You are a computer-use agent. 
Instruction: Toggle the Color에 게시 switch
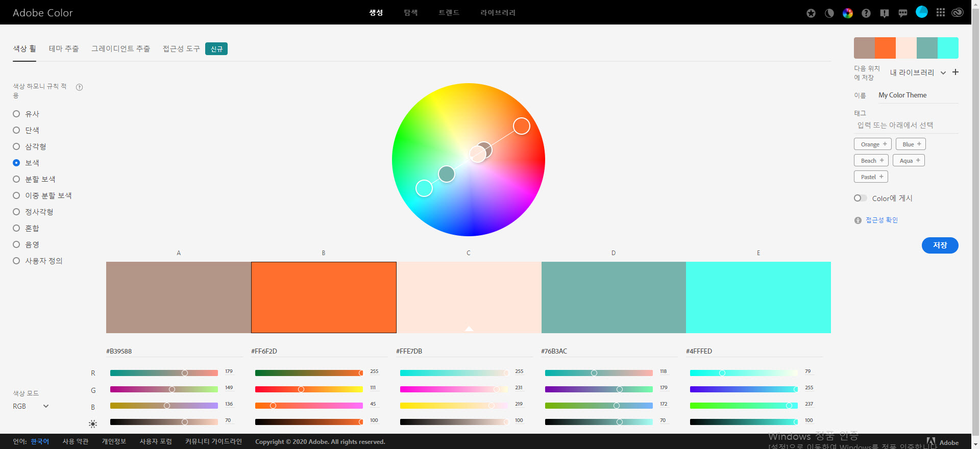click(x=860, y=198)
